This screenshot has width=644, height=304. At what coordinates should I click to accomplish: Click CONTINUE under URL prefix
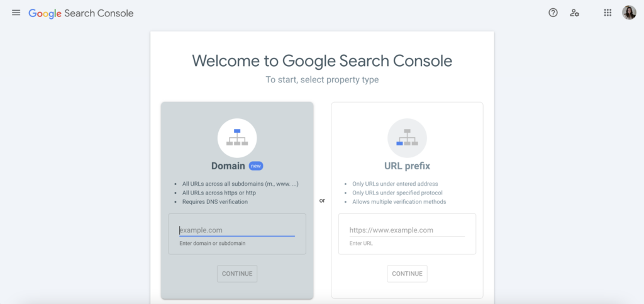[x=407, y=274]
